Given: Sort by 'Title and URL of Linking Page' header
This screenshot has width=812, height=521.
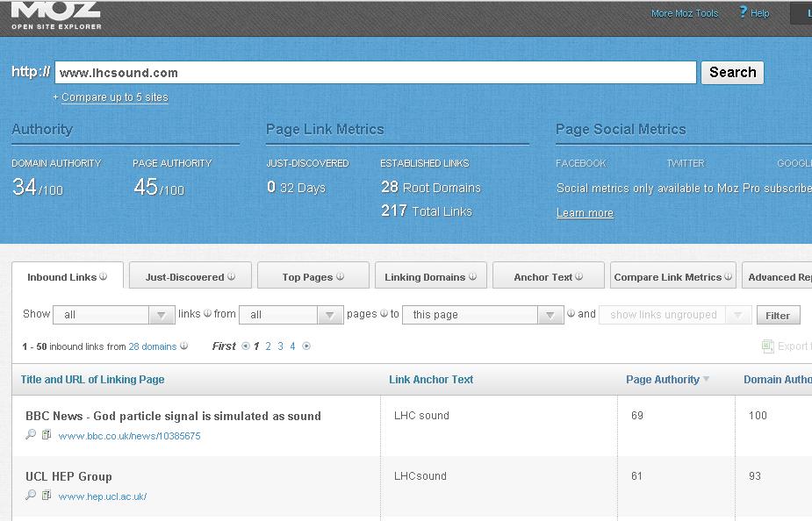Looking at the screenshot, I should 93,379.
